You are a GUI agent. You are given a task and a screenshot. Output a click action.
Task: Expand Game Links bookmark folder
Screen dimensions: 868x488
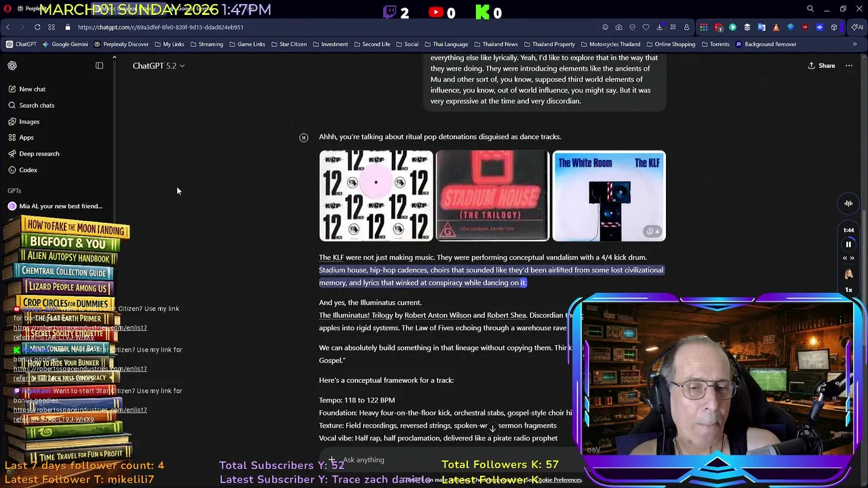[x=247, y=44]
